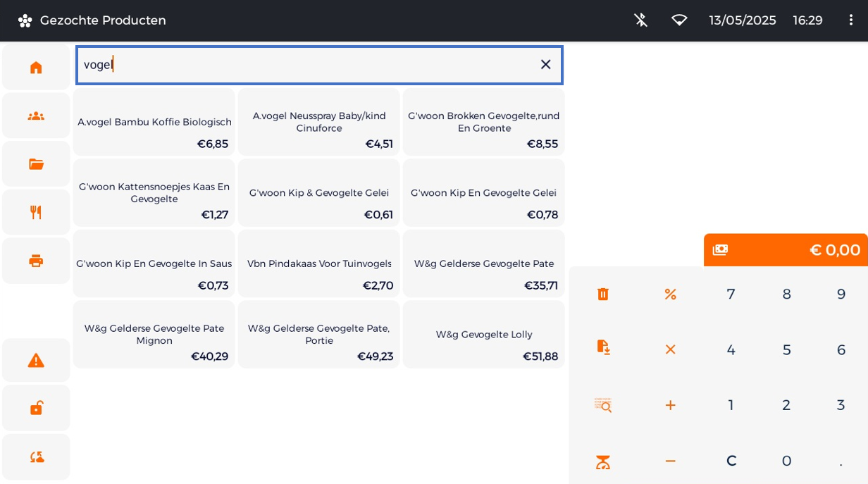868x484 pixels.
Task: Click the date 13/05/2025 in top bar
Action: point(743,20)
